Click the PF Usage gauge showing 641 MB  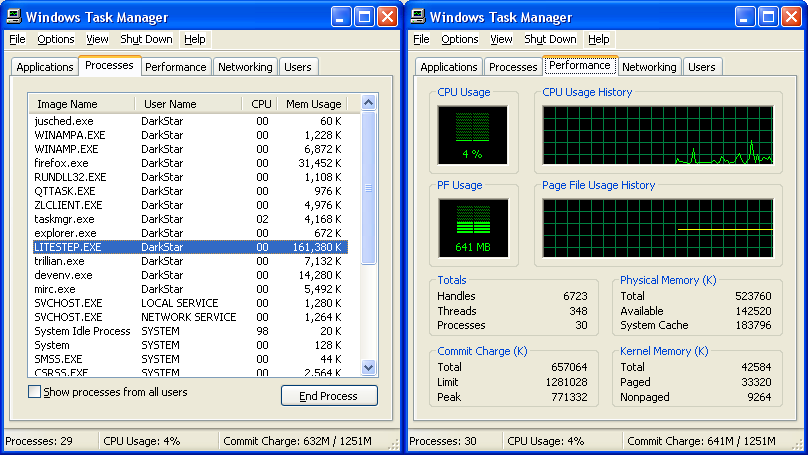(473, 228)
